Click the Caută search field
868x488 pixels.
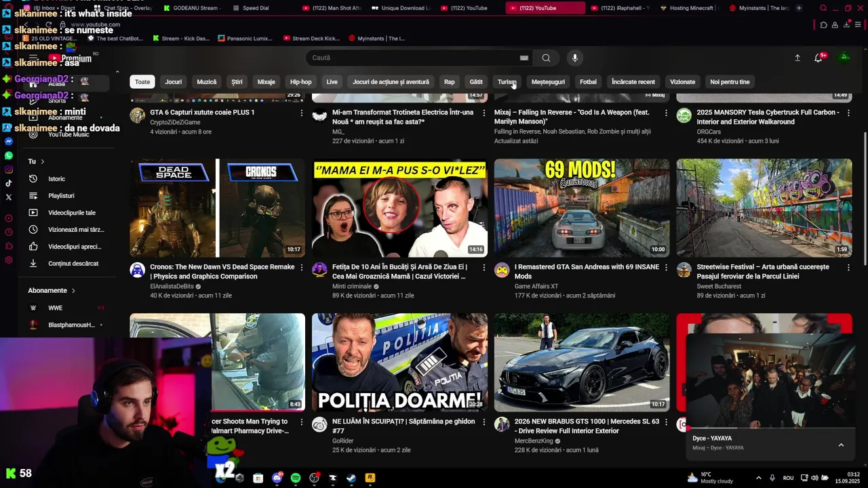coord(414,58)
